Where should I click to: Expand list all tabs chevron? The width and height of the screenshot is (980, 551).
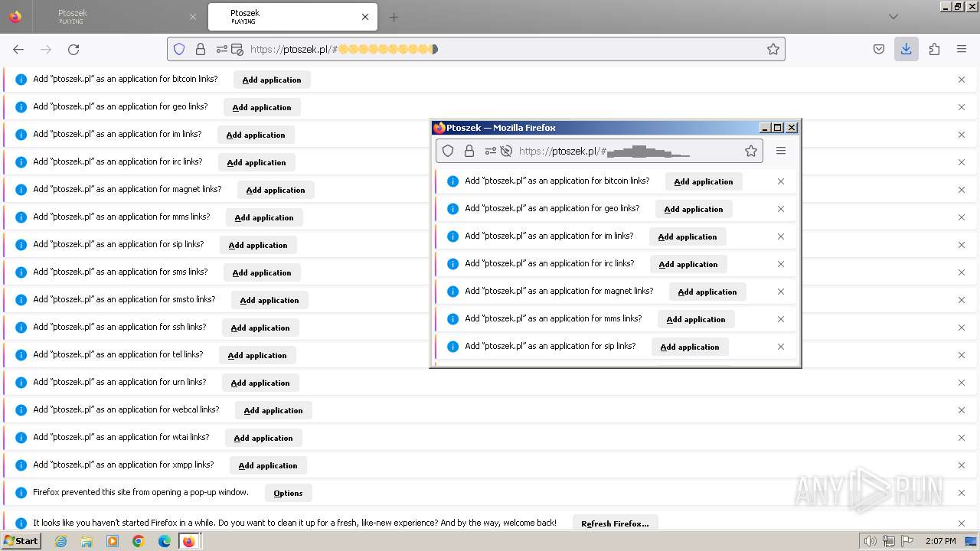point(893,17)
